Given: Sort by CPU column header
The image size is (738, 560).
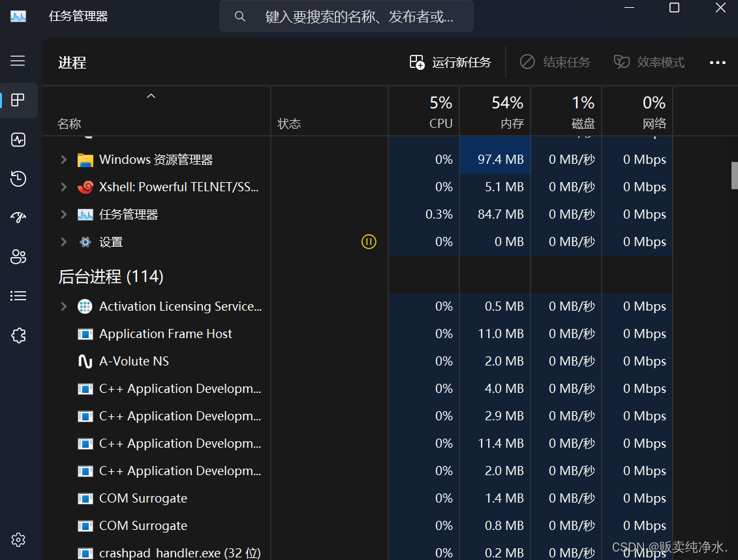Looking at the screenshot, I should pos(424,111).
